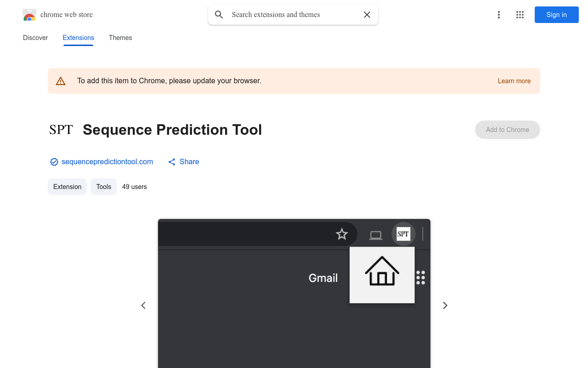588x368 pixels.
Task: Show next screenshot with right arrow
Action: tap(445, 305)
